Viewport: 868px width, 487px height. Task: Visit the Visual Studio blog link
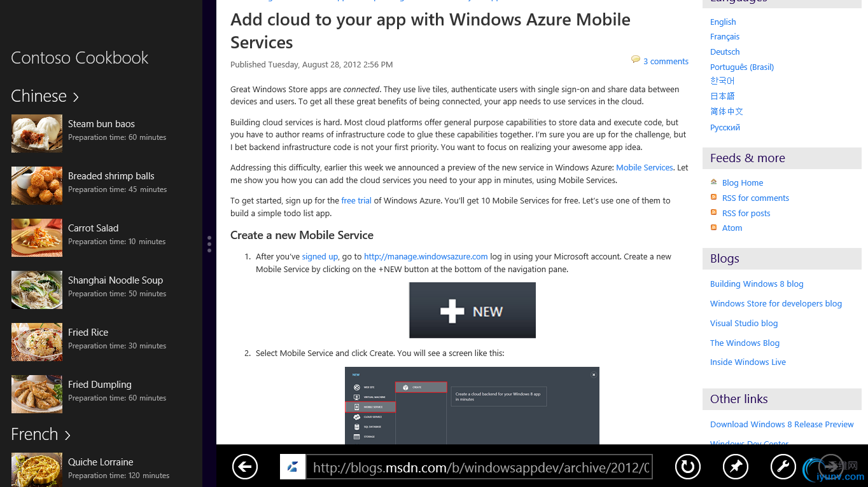coord(744,324)
